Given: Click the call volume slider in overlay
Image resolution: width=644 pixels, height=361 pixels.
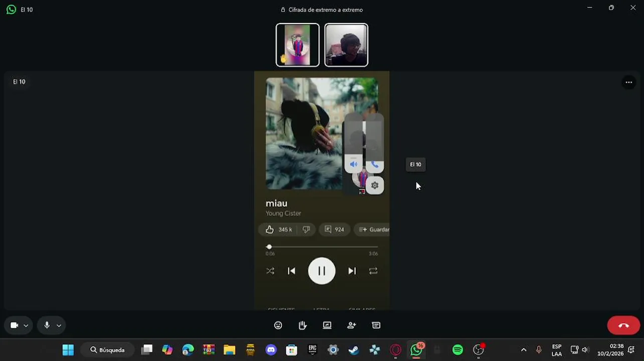Looking at the screenshot, I should tap(375, 143).
